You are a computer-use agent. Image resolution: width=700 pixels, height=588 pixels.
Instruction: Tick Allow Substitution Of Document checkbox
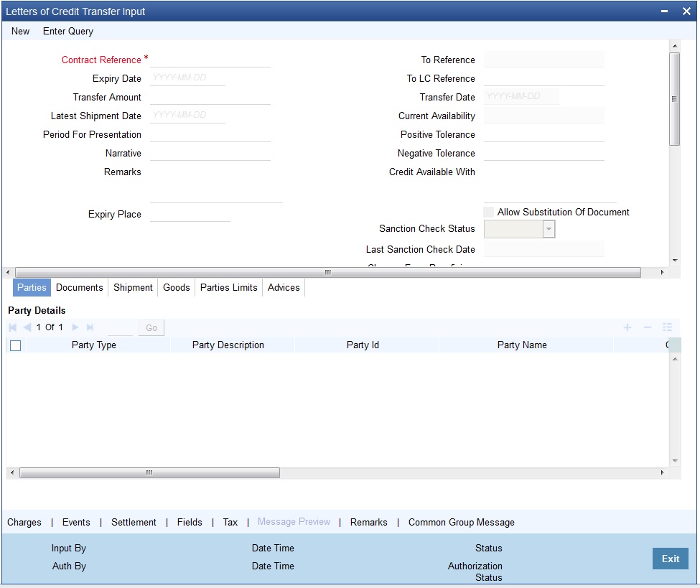point(489,212)
